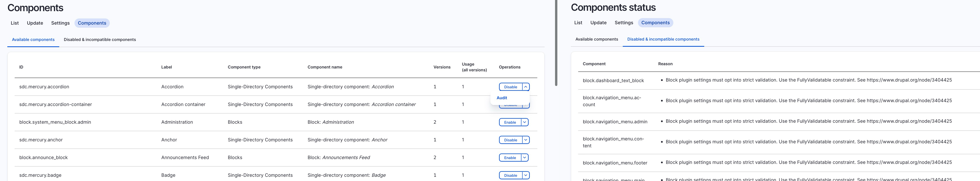Switch to Available components tab in right pane
The image size is (980, 181).
(597, 39)
